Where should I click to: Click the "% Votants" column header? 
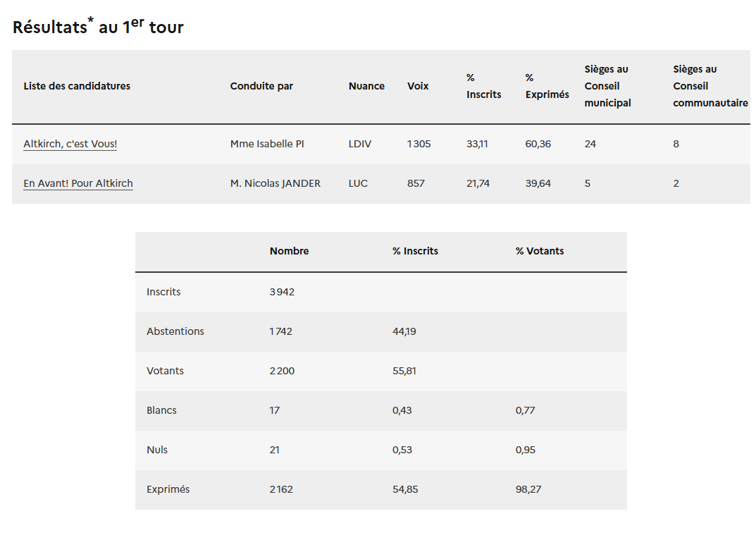tap(540, 251)
